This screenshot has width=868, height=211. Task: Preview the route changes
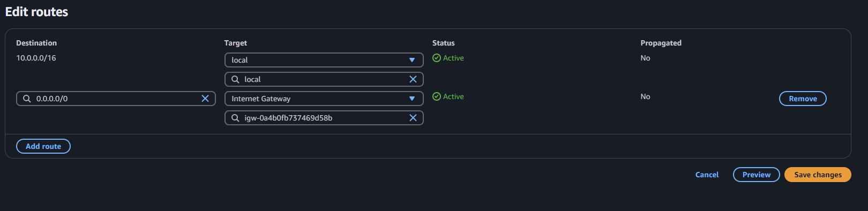[757, 175]
